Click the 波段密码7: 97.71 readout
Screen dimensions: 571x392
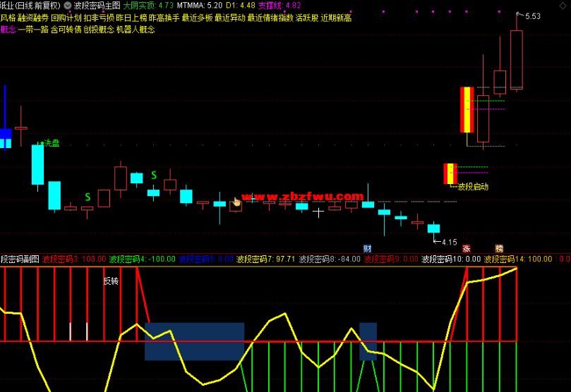pos(265,259)
